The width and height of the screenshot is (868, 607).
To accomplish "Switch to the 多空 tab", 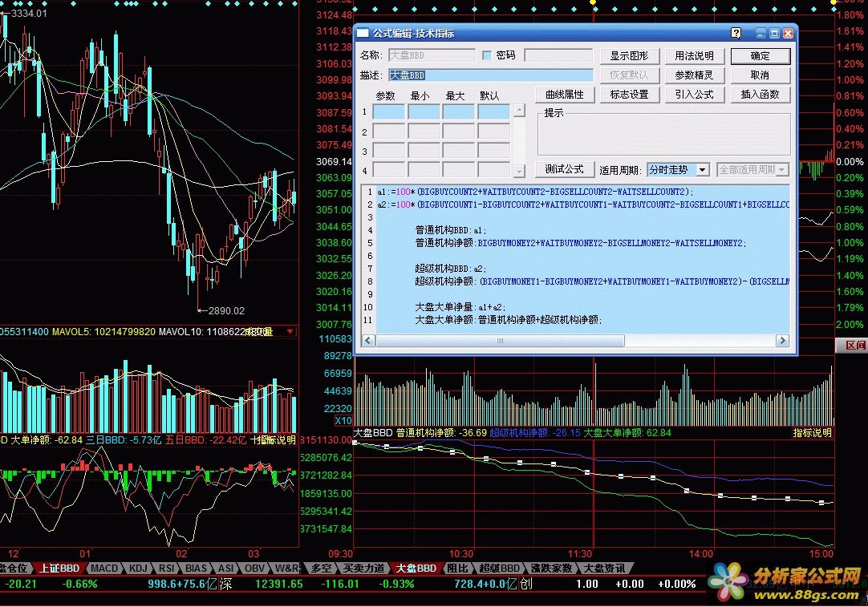I will pyautogui.click(x=321, y=569).
